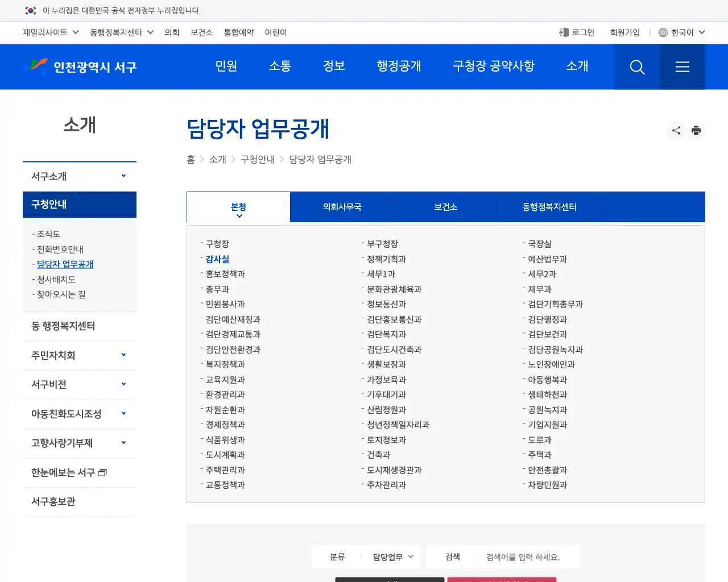Open the site search magnifier
Screen dimensions: 728x582
636,66
